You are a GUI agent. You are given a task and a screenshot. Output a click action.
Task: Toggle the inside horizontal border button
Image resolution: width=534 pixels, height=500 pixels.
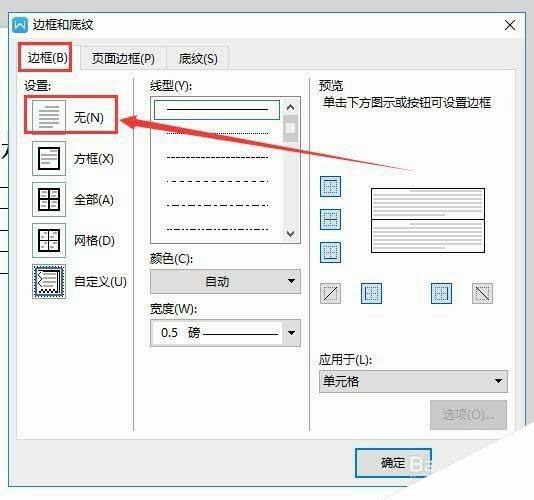[x=330, y=219]
